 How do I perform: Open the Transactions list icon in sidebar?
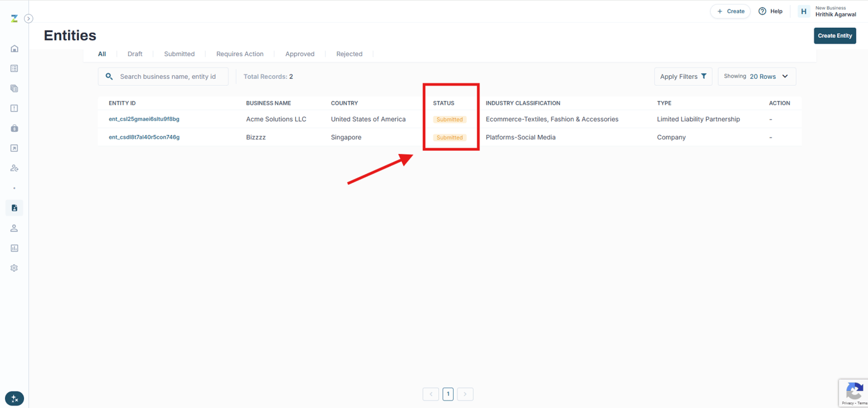click(x=14, y=68)
